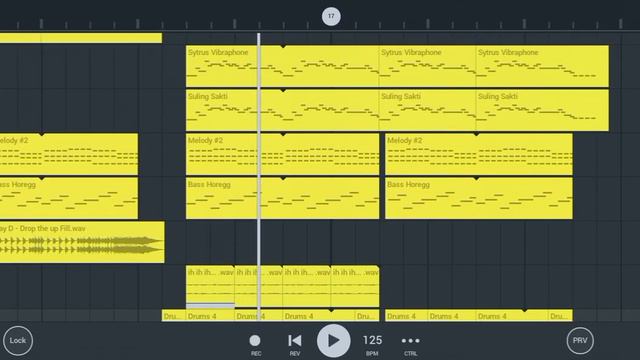Select the last Sytrus Vibraphone clip

coord(542,66)
